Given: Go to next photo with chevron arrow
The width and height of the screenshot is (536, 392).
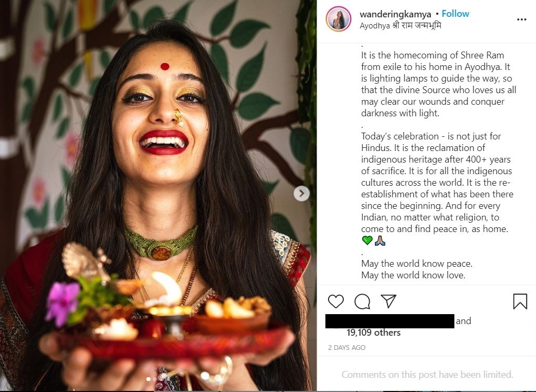Looking at the screenshot, I should [301, 194].
